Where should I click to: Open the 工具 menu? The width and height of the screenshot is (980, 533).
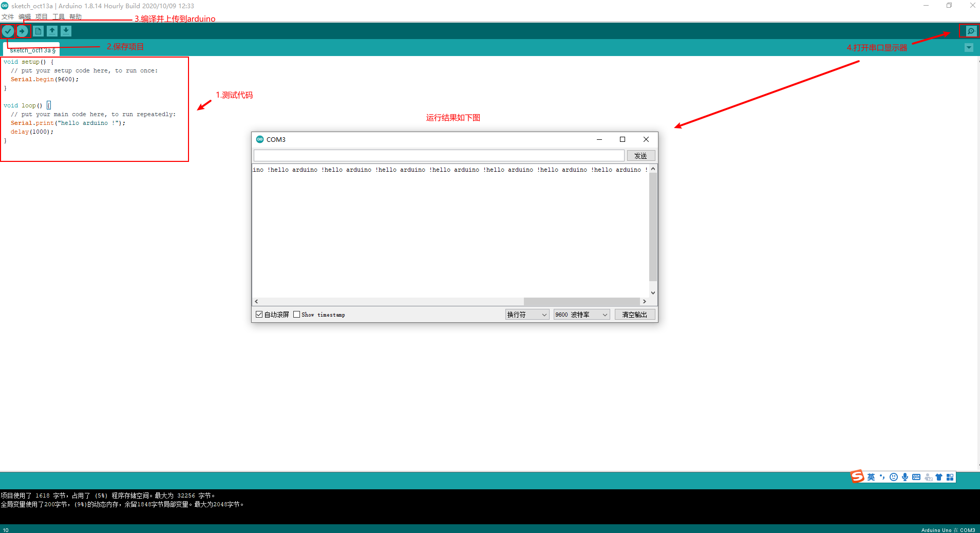point(59,17)
